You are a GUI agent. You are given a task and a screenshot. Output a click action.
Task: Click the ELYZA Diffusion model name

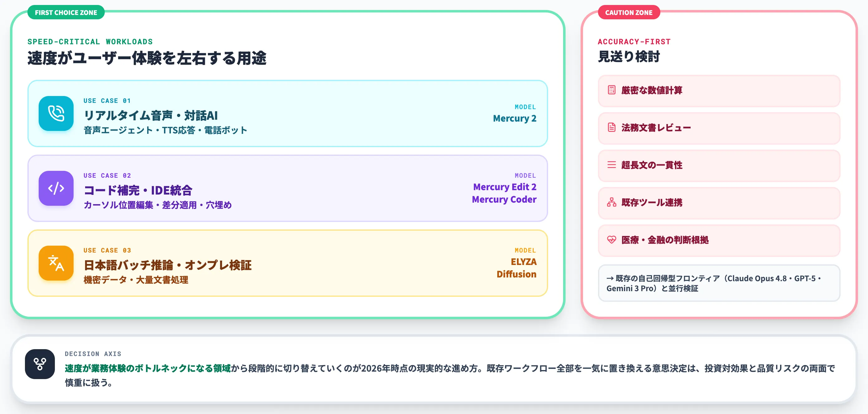[x=517, y=268]
